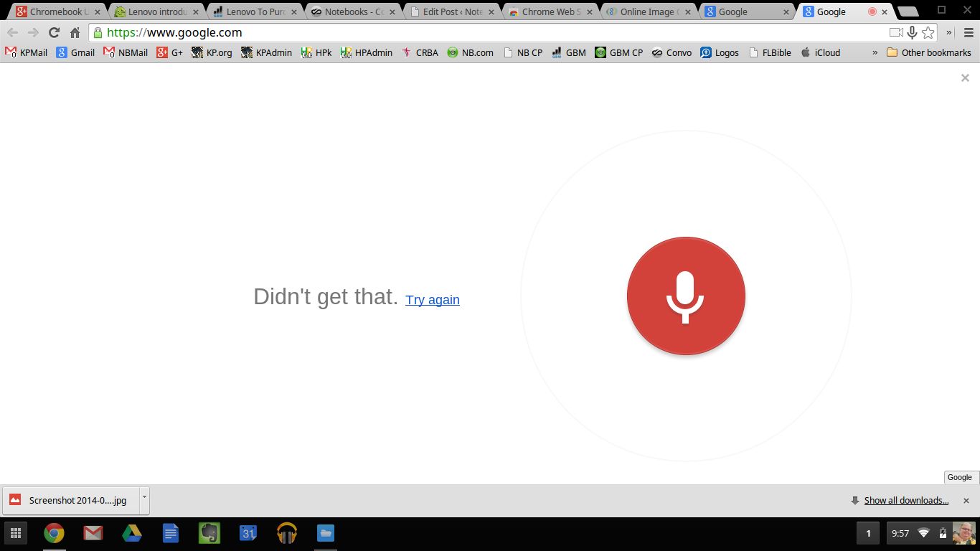Open Google Drive from the shelf
The image size is (980, 551).
click(132, 533)
